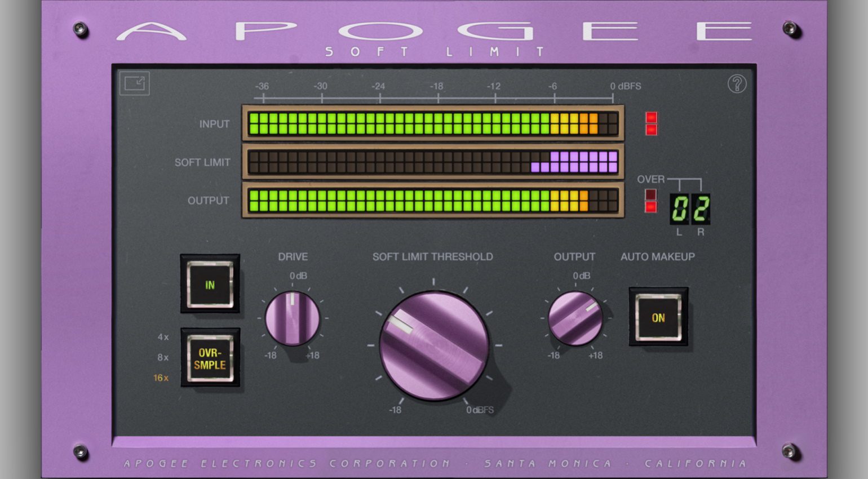868x479 pixels.
Task: Disable the AUTO MAKEUP ON button
Action: pos(658,318)
